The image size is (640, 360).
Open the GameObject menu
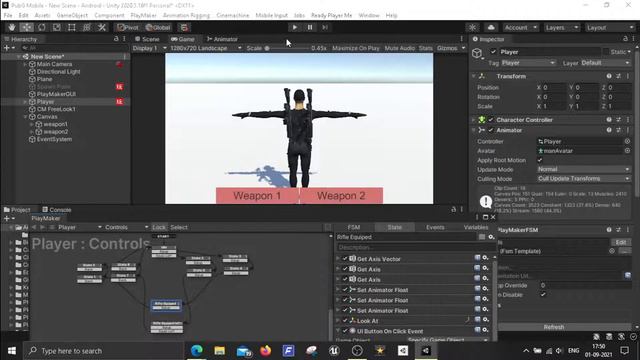point(72,15)
